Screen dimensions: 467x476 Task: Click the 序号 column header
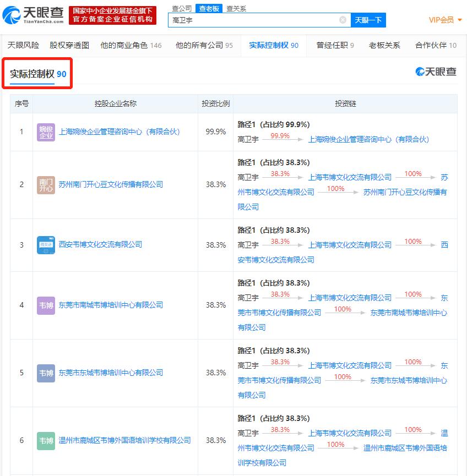click(x=21, y=104)
